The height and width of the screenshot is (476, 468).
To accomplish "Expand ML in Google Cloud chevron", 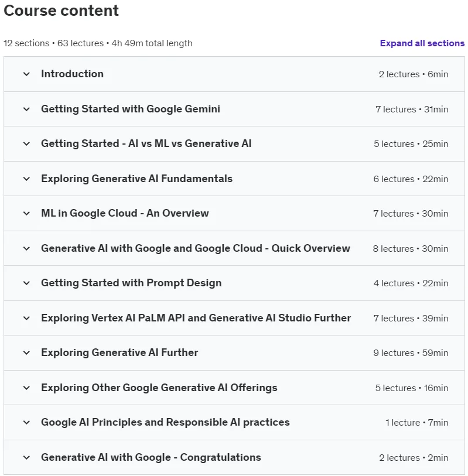I will pyautogui.click(x=27, y=214).
